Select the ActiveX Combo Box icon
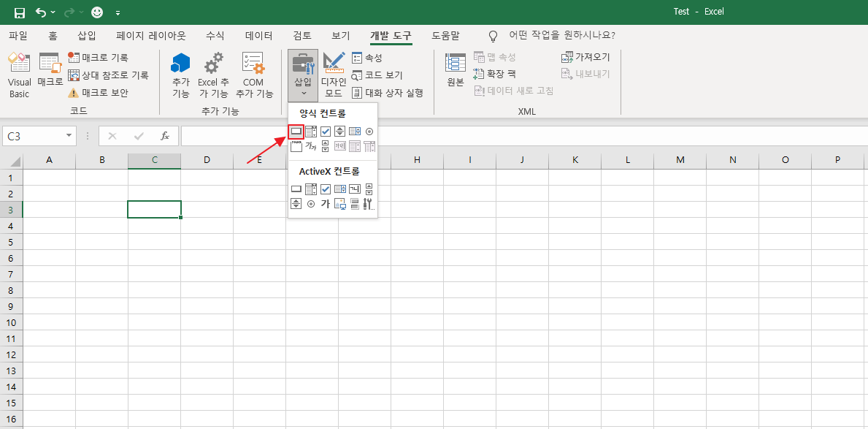 (x=311, y=189)
